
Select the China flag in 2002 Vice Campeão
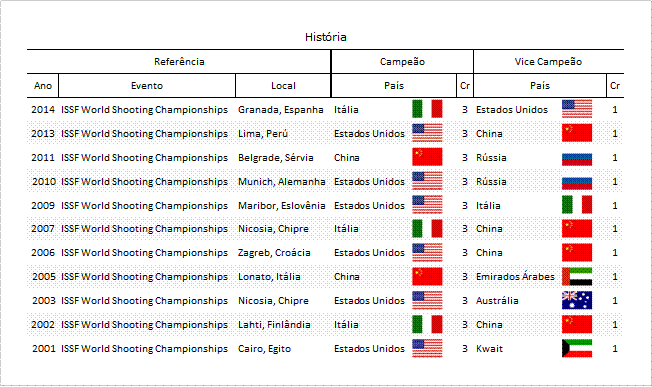(577, 325)
